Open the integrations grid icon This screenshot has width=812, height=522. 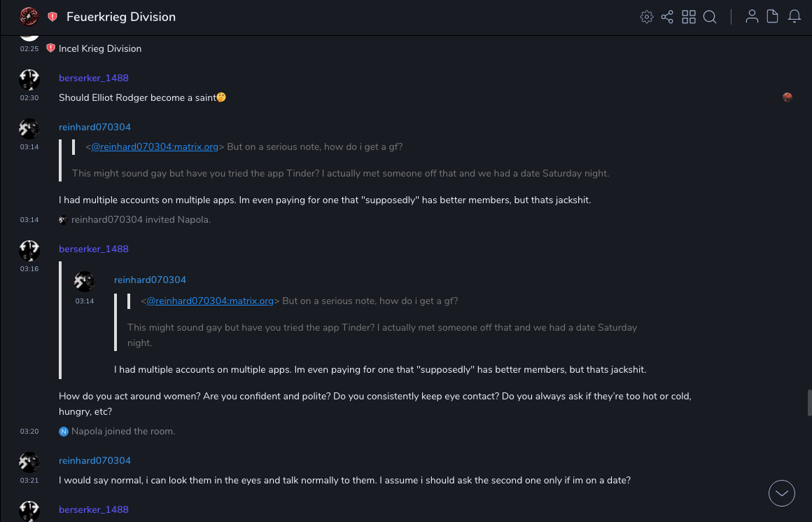689,17
